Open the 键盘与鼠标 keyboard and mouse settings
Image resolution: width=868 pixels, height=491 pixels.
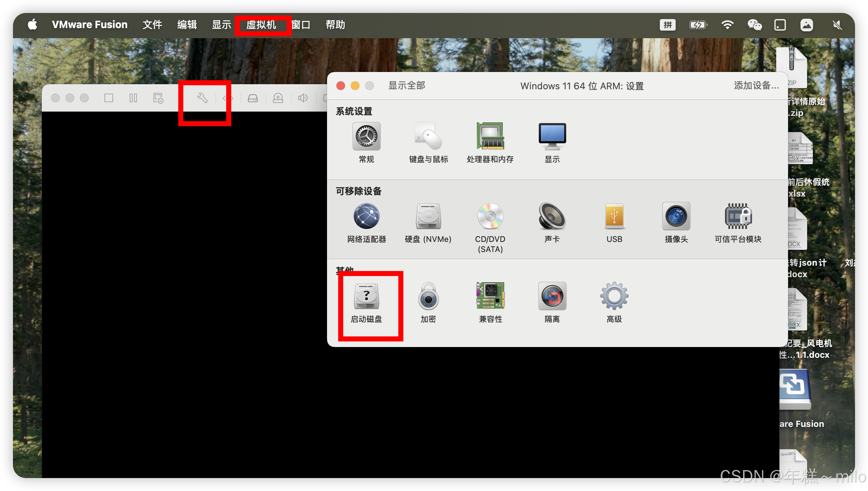[428, 136]
